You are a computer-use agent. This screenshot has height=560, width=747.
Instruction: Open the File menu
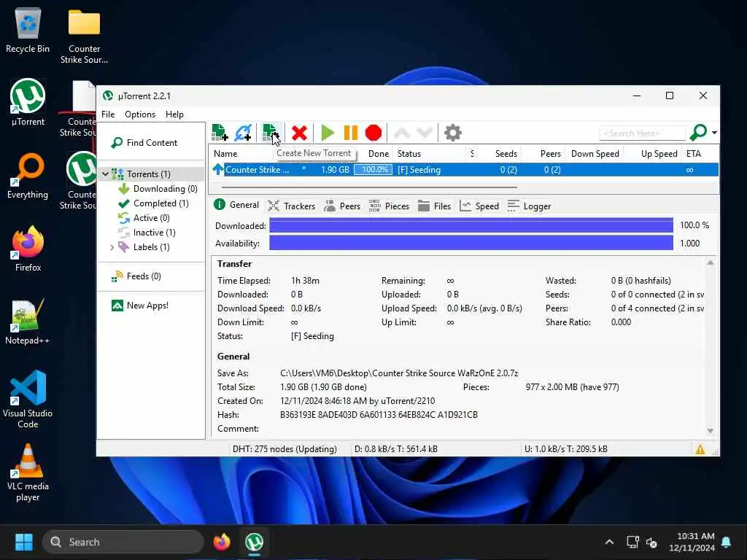click(x=108, y=114)
